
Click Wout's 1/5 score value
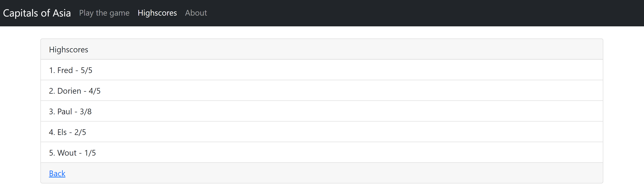pos(90,153)
